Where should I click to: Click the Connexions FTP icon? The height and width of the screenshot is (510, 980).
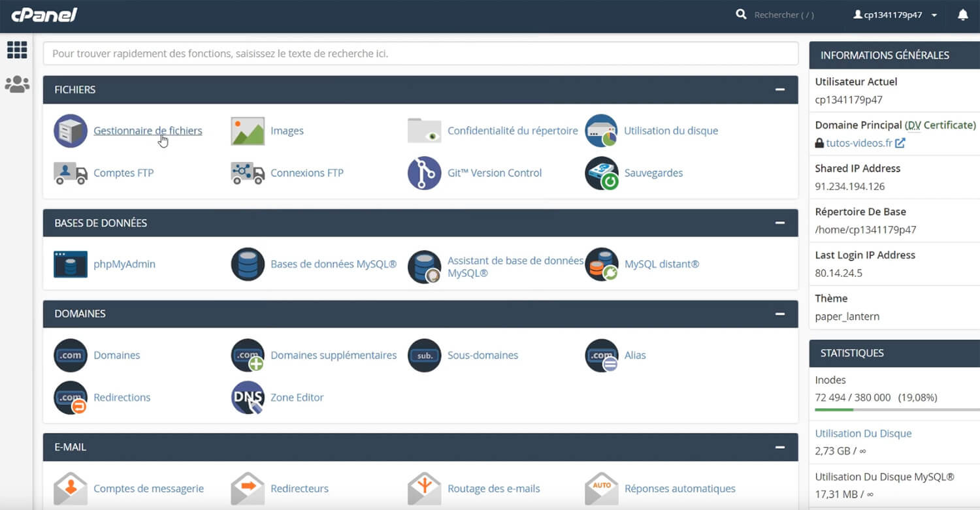(248, 173)
